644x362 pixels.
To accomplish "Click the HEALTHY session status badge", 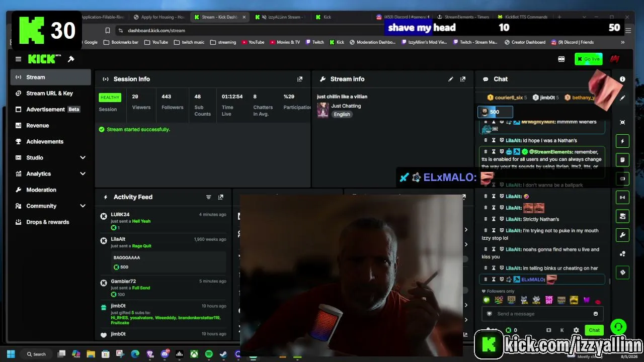I will 110,98.
